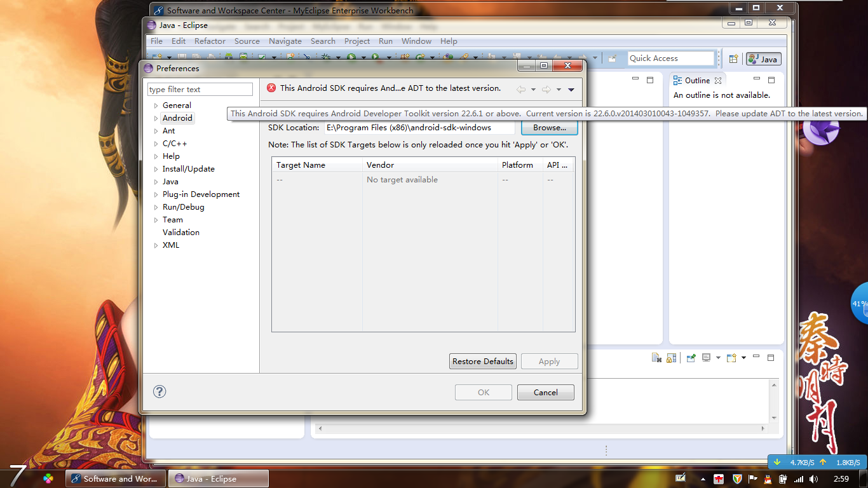Click the Vendor column header
The width and height of the screenshot is (868, 488).
coord(430,165)
